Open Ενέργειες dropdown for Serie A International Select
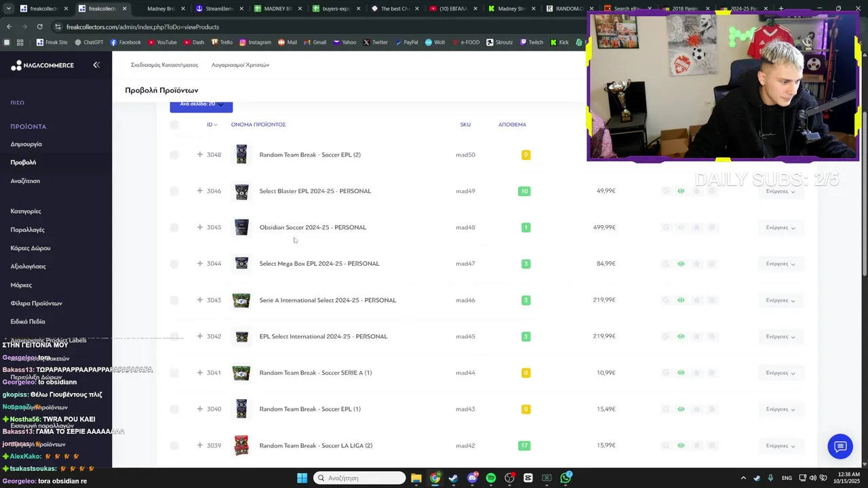The width and height of the screenshot is (868, 488). coord(780,300)
